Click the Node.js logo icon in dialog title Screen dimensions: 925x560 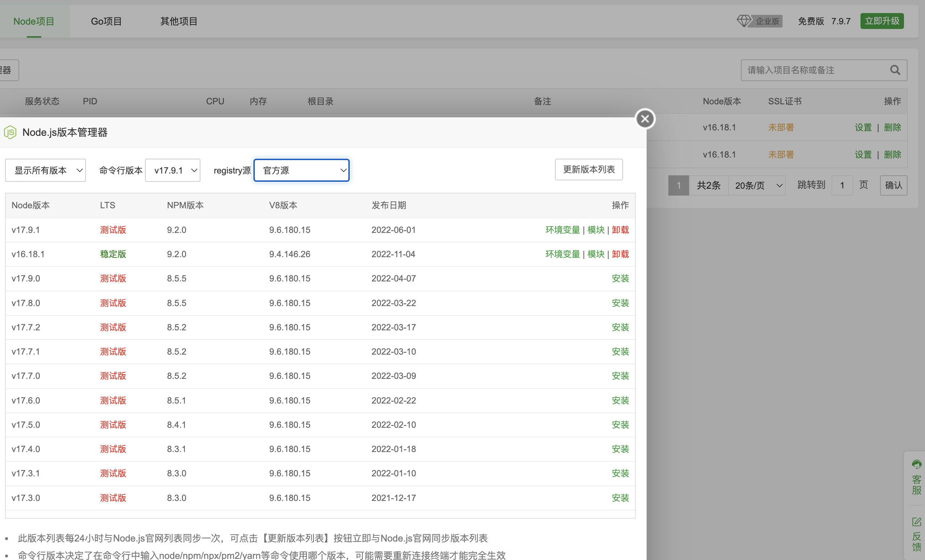coord(10,133)
